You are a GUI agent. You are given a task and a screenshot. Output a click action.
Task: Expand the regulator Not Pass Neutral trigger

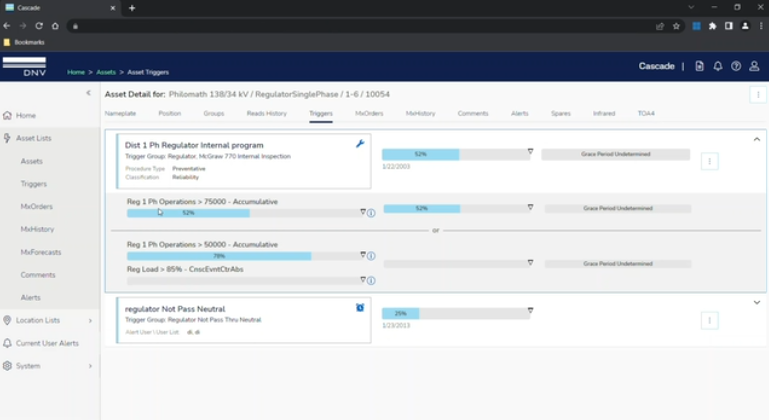pyautogui.click(x=757, y=303)
